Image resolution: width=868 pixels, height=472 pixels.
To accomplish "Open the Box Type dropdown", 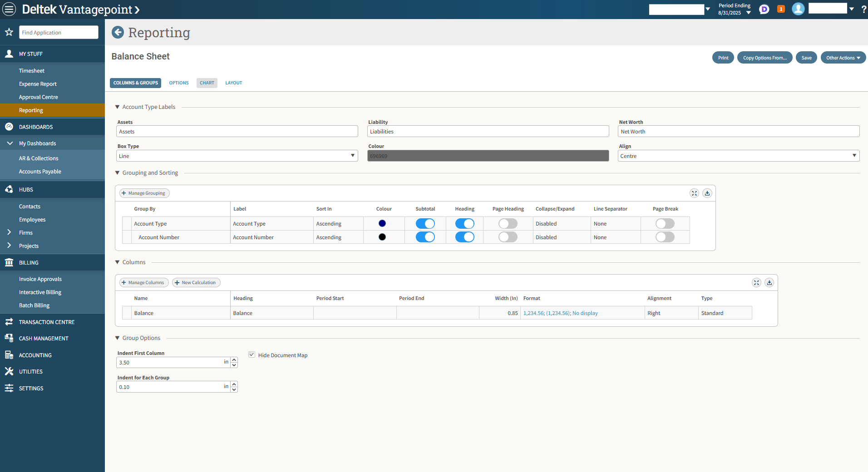I will coord(237,156).
